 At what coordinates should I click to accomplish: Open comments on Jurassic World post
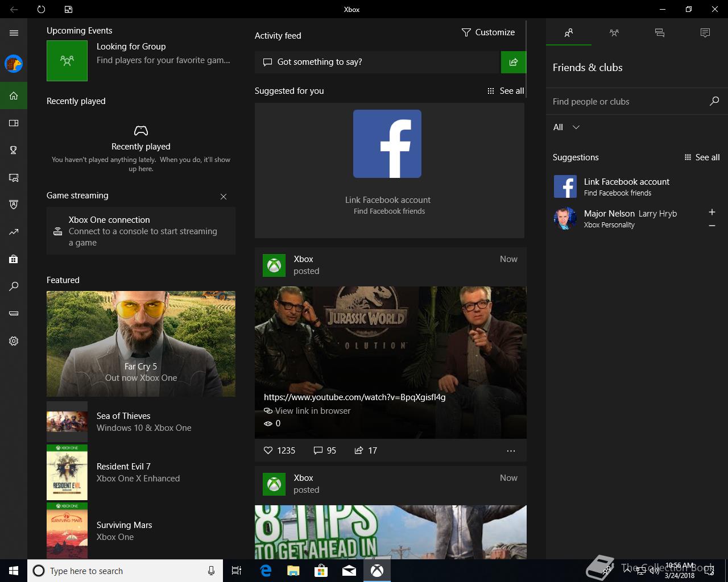click(325, 450)
